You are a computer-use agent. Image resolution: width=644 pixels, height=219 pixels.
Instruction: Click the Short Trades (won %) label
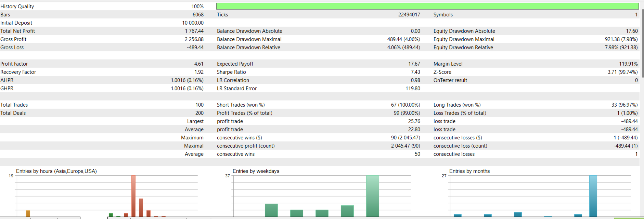pyautogui.click(x=241, y=105)
